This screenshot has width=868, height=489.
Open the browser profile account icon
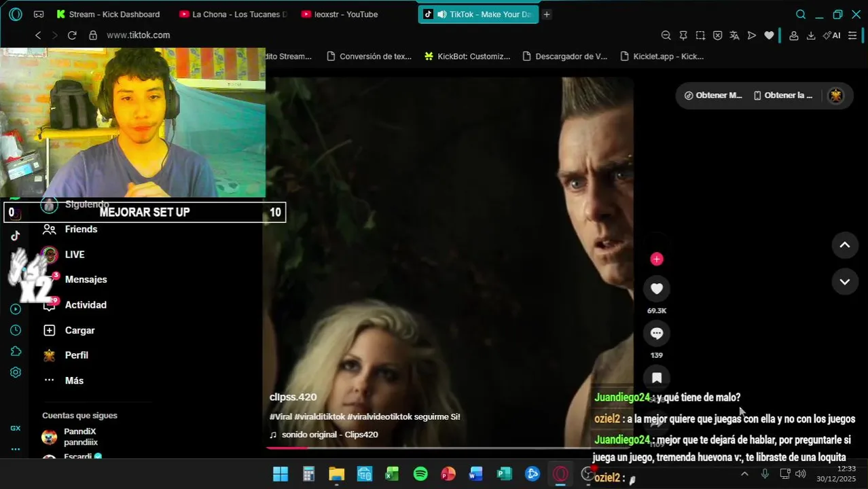793,35
